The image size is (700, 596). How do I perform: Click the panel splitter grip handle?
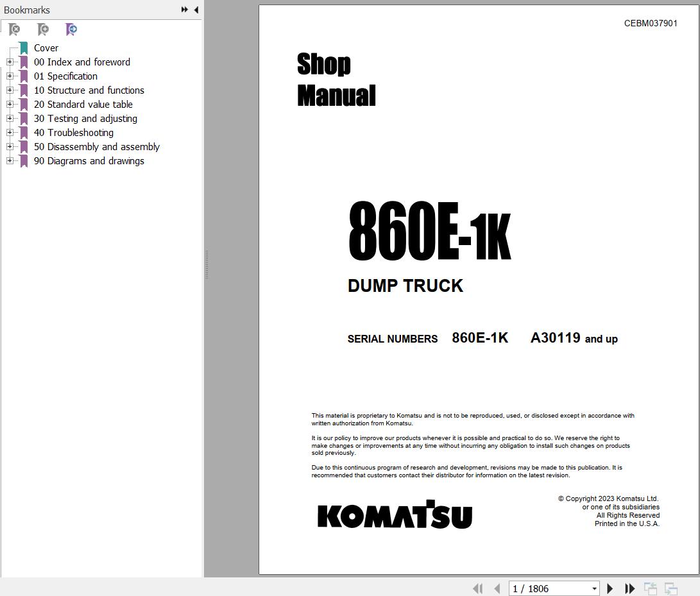(x=207, y=264)
